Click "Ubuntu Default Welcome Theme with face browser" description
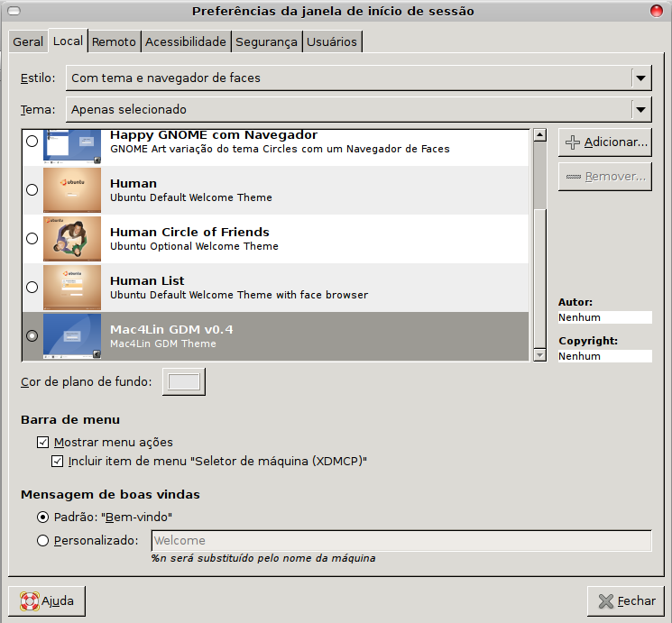The image size is (672, 623). [239, 295]
